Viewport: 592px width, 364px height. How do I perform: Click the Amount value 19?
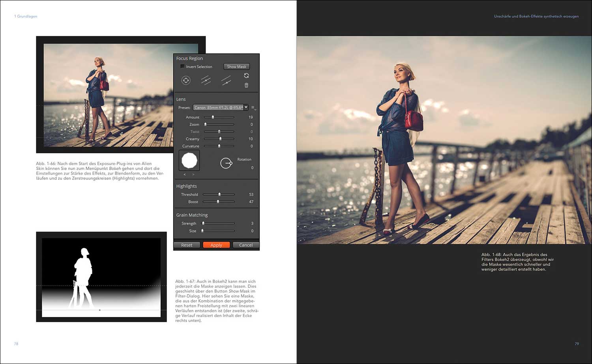[x=251, y=117]
